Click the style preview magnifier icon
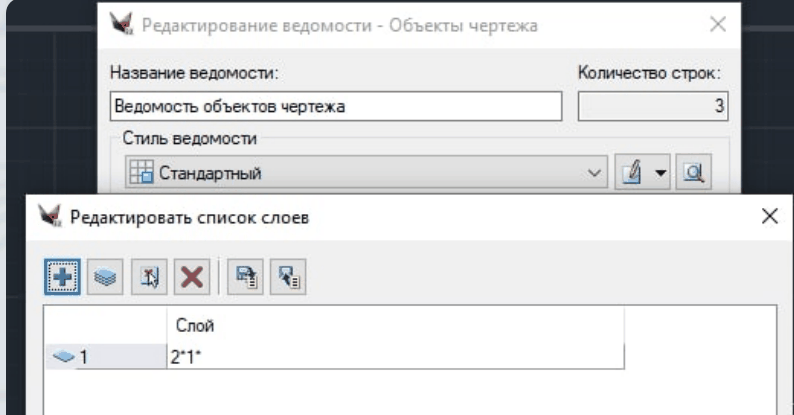Screen dimensions: 794x415 690,173
